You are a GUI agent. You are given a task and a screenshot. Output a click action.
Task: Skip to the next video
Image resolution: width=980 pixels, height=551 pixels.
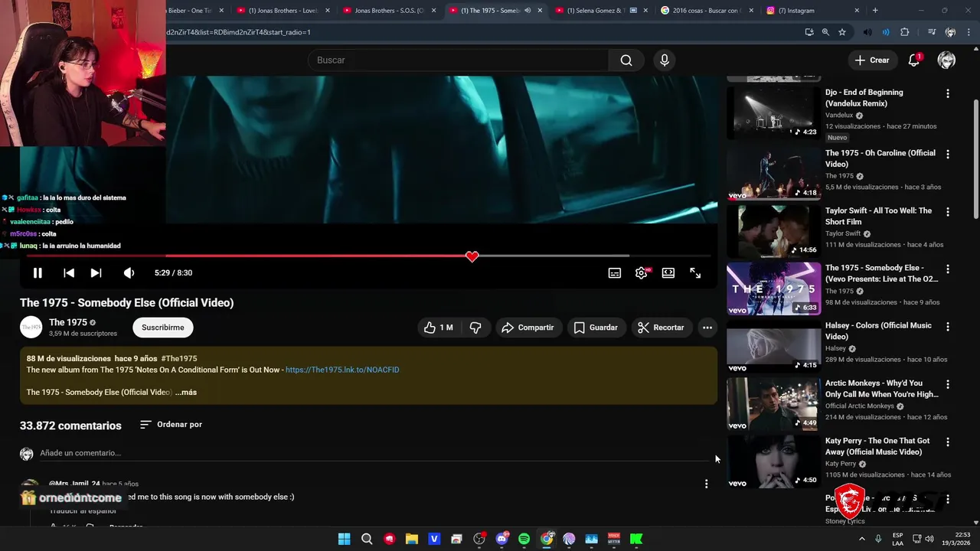click(96, 272)
